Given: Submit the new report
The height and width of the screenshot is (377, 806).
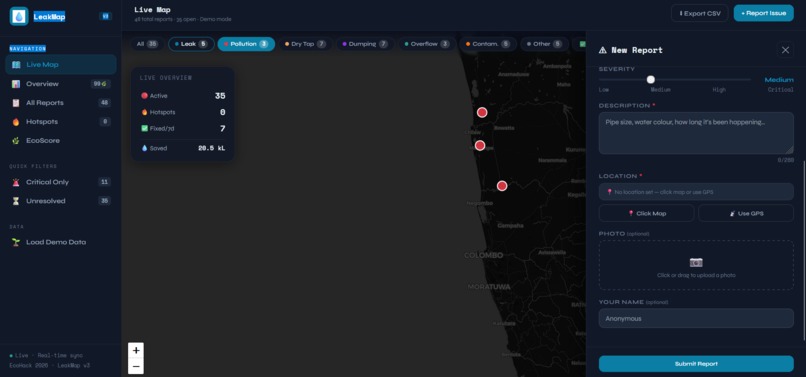Looking at the screenshot, I should [696, 364].
